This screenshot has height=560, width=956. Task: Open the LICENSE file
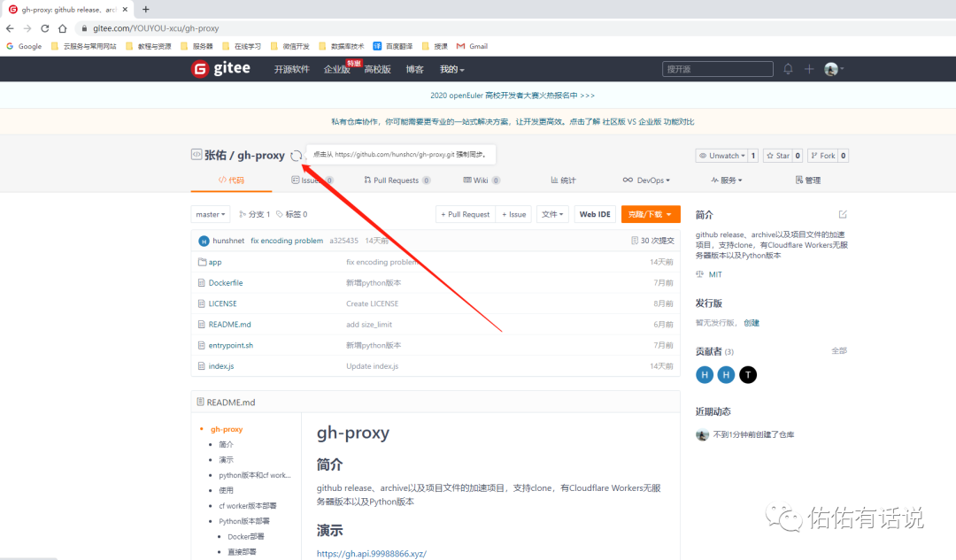[222, 303]
